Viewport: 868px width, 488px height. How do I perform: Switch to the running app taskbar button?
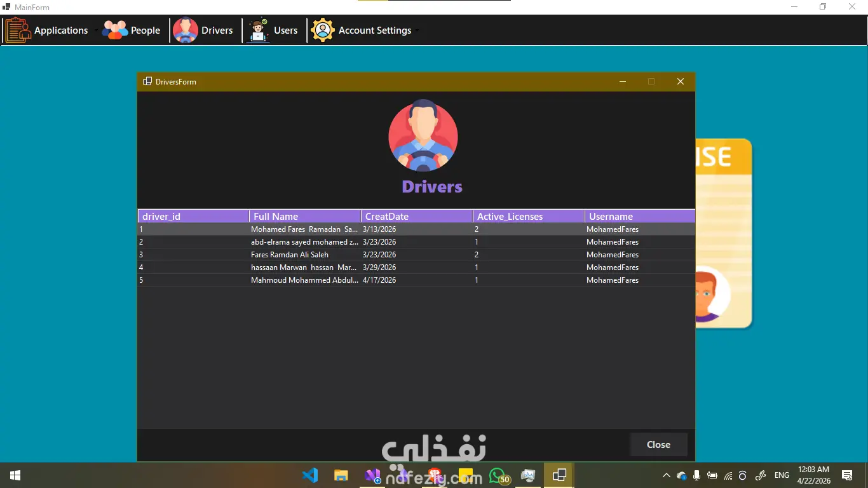coord(559,475)
